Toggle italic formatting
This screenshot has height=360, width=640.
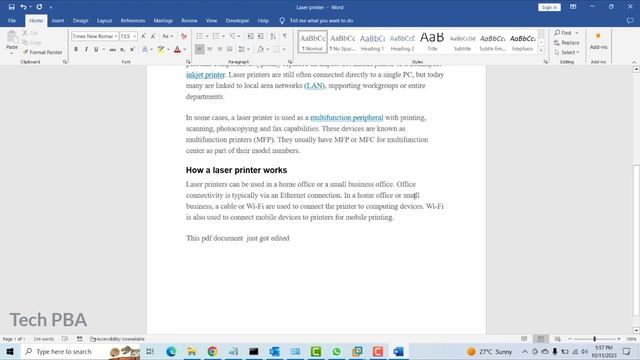click(x=86, y=49)
